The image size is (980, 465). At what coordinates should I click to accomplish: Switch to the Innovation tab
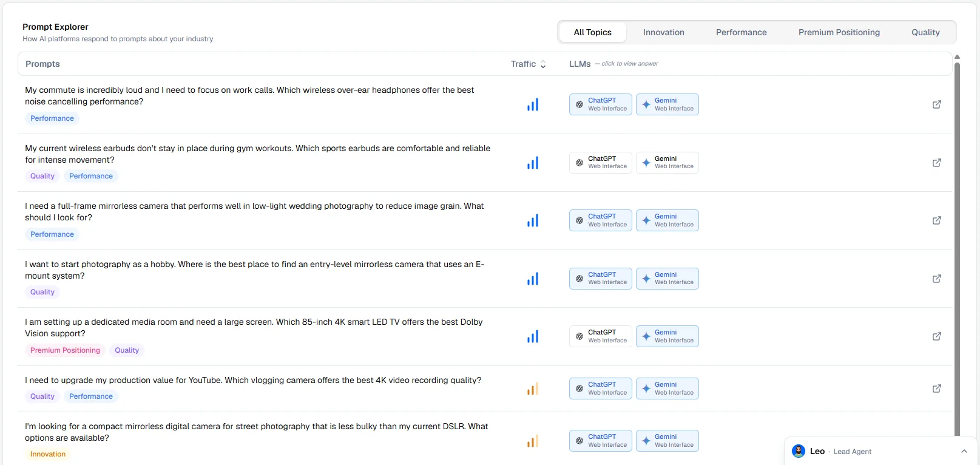click(x=664, y=32)
